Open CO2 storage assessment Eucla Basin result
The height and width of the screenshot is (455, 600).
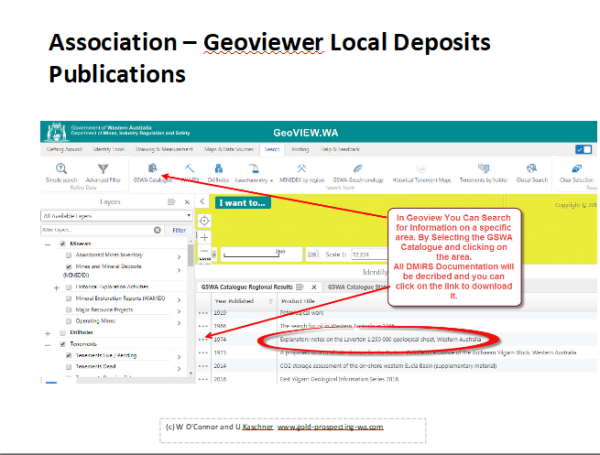click(x=388, y=366)
